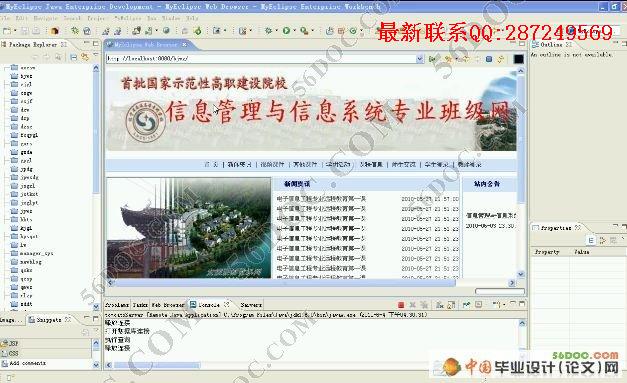Click the globe web browser toolbar icon

[x=166, y=30]
